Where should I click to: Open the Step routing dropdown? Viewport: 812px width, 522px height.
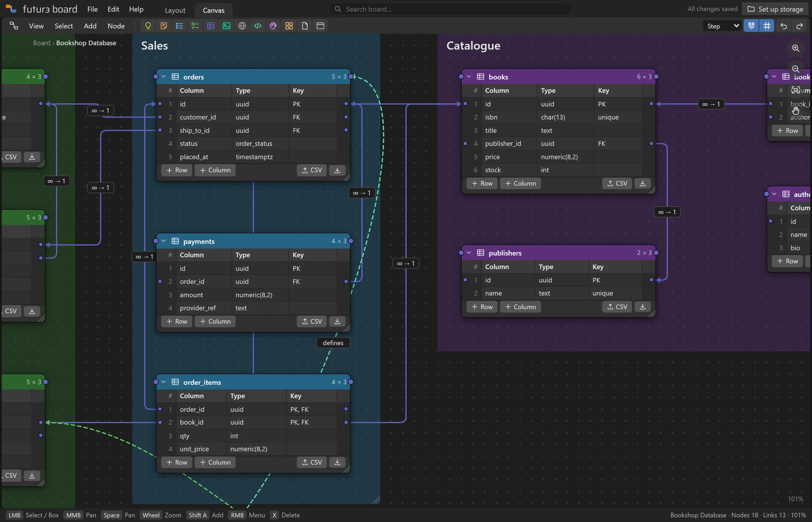point(722,26)
